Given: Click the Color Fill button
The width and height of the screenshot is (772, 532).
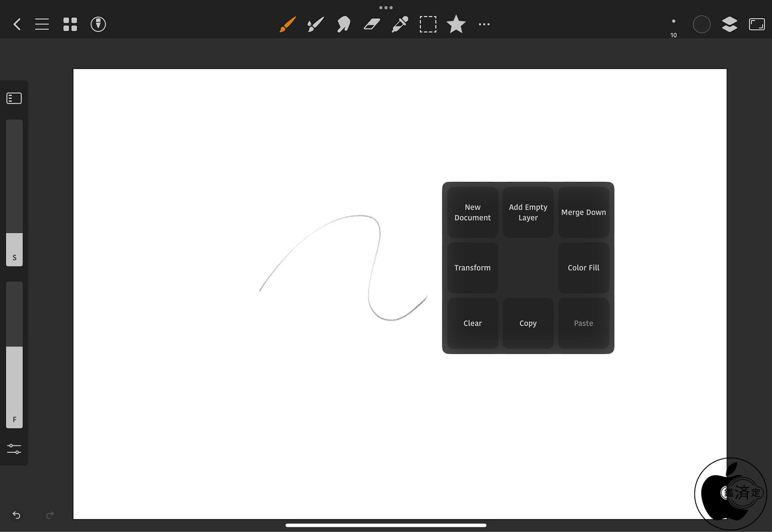Looking at the screenshot, I should 584,268.
